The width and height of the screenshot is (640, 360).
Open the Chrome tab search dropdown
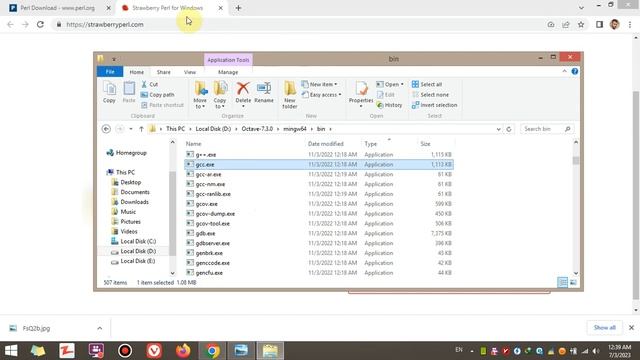click(x=581, y=8)
